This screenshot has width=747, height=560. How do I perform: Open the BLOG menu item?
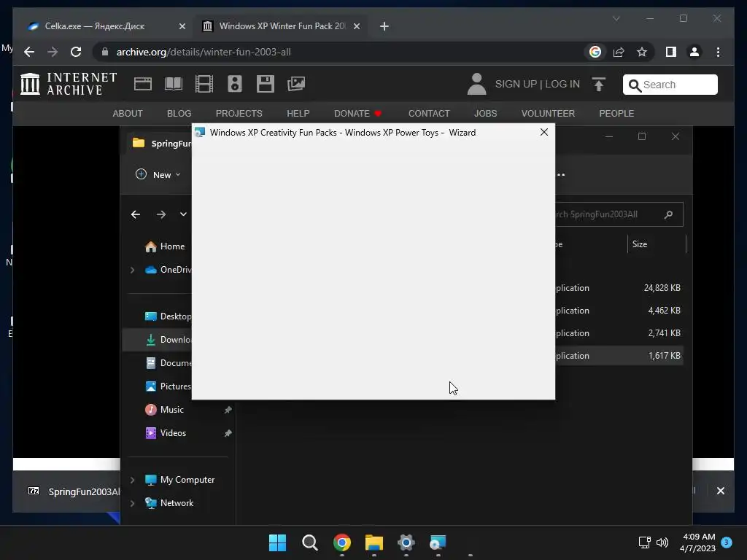tap(179, 113)
